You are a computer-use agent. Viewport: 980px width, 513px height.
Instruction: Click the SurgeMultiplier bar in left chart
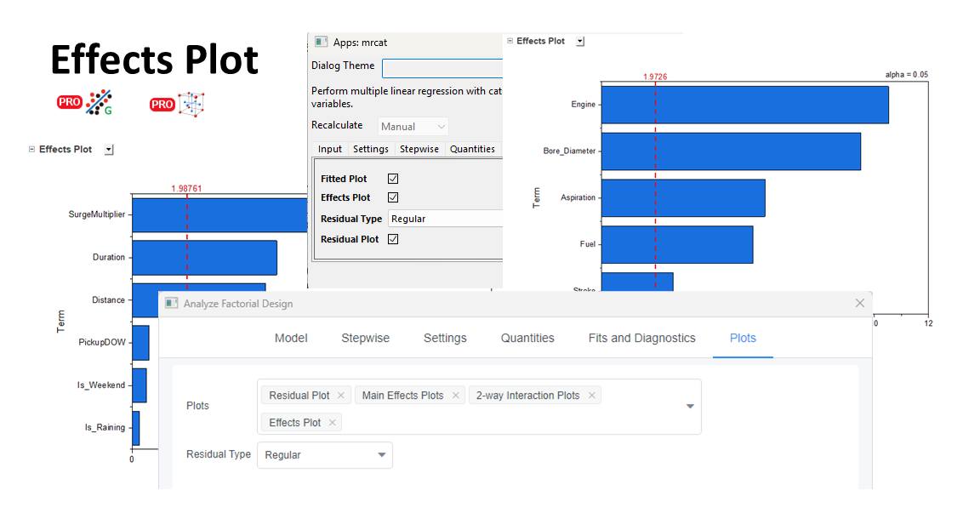click(x=219, y=215)
